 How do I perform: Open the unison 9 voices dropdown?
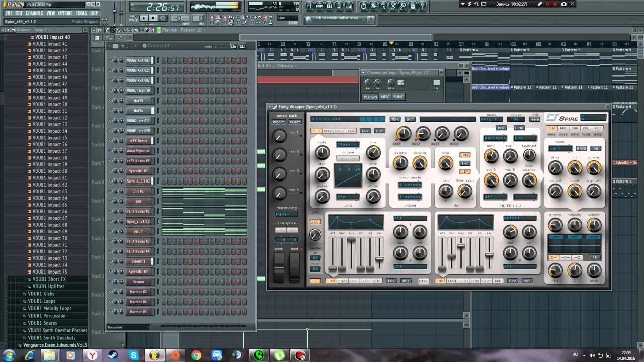click(x=410, y=185)
